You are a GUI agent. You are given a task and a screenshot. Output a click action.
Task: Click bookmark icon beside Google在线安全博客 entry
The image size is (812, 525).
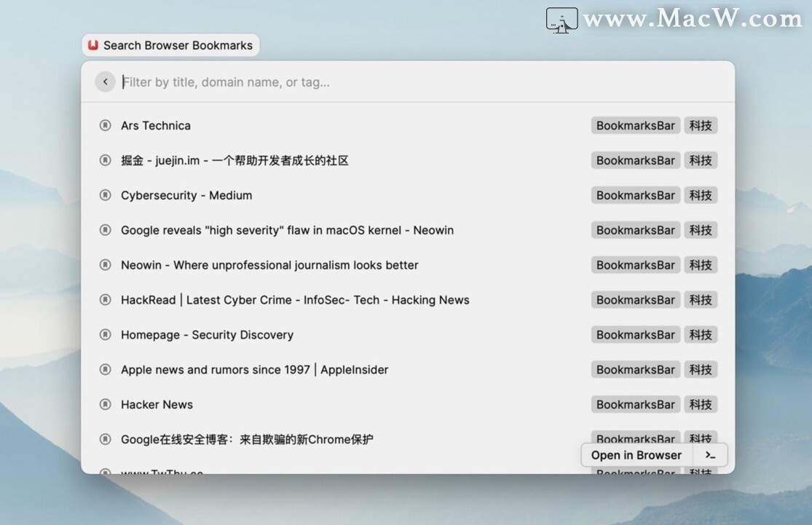pyautogui.click(x=105, y=439)
